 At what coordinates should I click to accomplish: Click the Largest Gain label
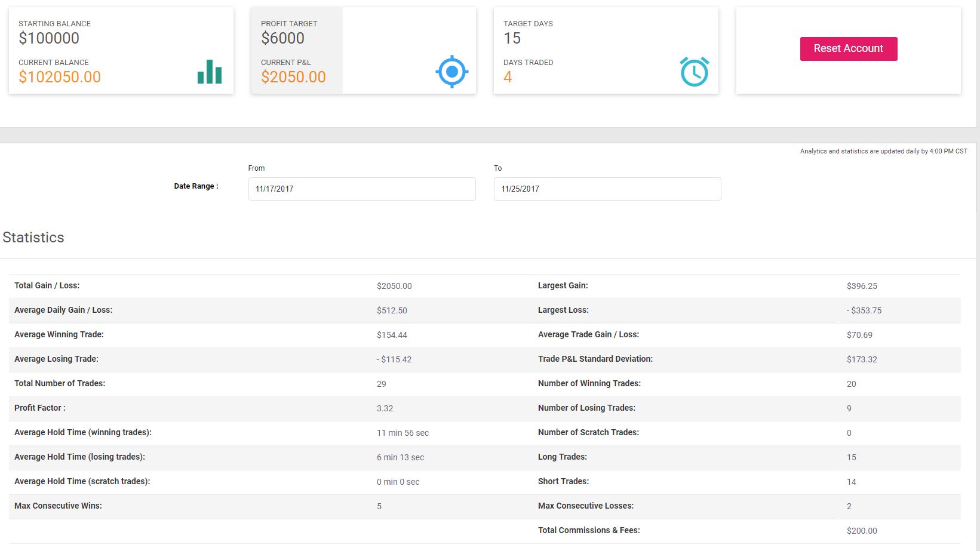(x=563, y=285)
